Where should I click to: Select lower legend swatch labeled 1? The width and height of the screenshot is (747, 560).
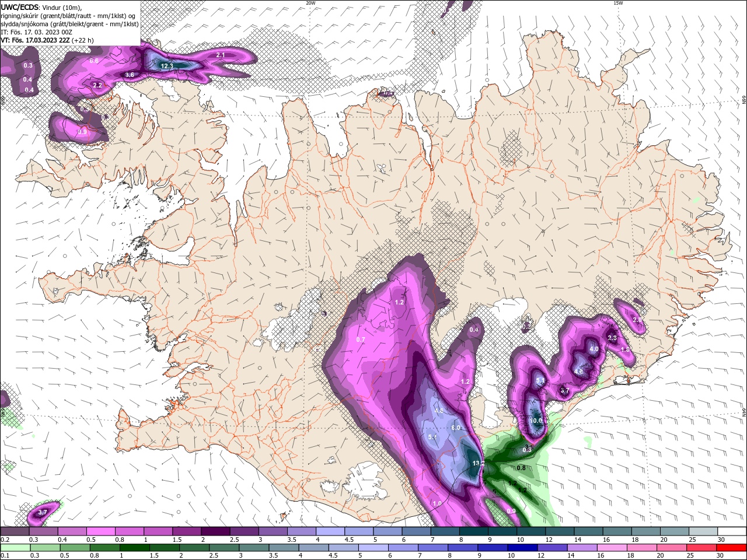point(134,548)
